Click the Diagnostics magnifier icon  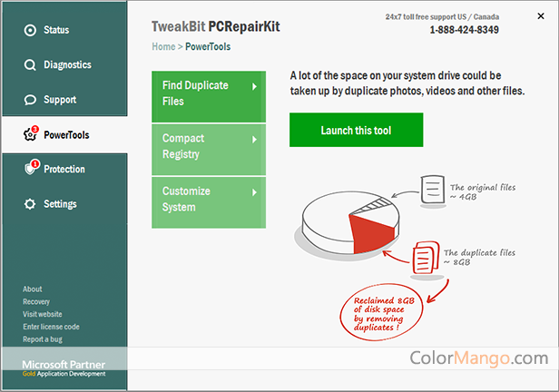coord(30,64)
